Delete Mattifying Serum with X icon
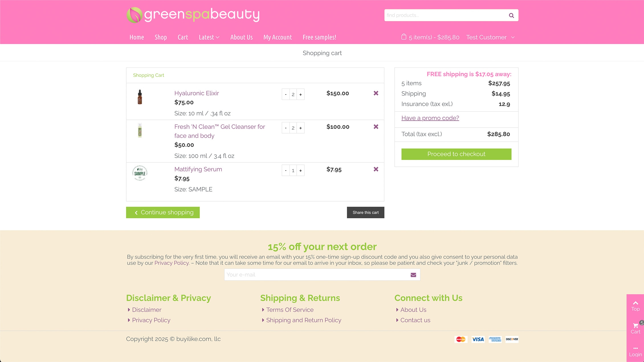 click(x=376, y=169)
